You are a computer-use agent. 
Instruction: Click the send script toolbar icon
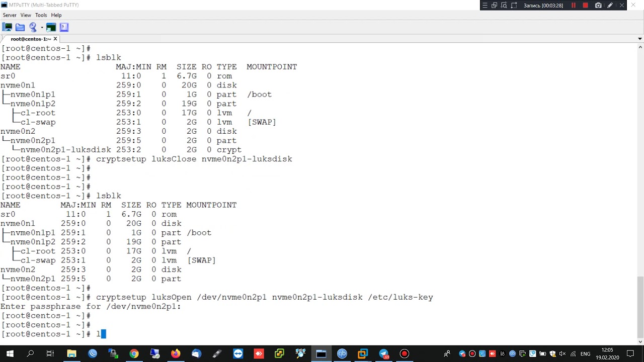tap(64, 27)
